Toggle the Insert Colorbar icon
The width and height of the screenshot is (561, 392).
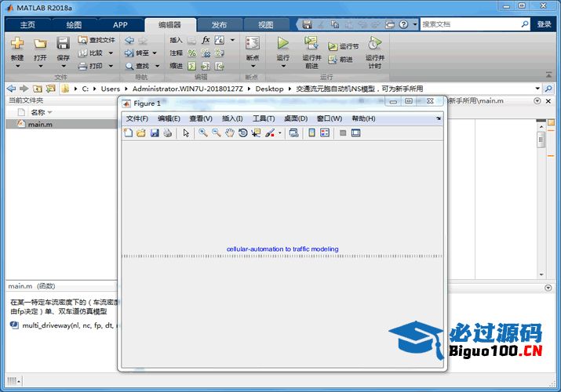click(311, 133)
